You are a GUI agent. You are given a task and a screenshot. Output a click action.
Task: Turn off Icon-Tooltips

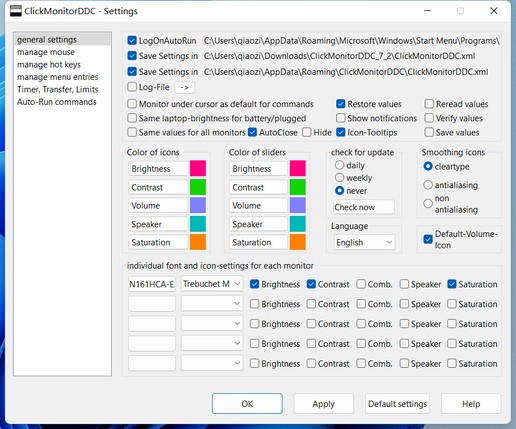click(x=340, y=132)
